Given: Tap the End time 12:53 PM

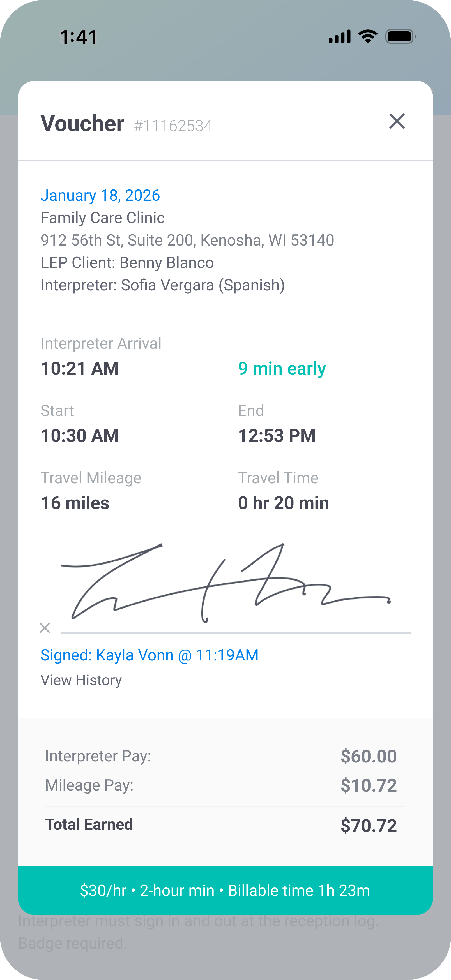Looking at the screenshot, I should coord(277,436).
